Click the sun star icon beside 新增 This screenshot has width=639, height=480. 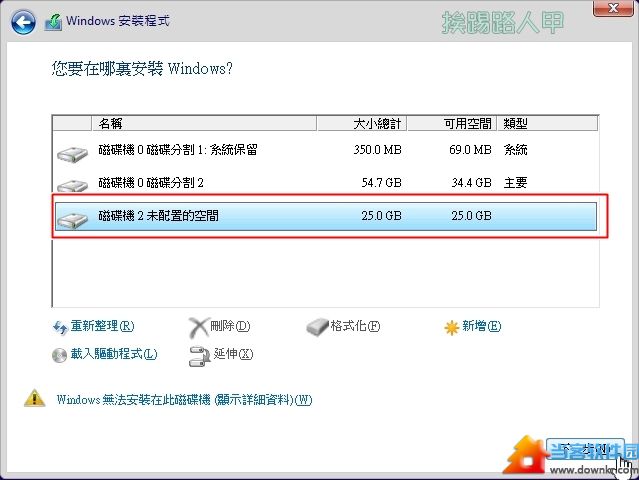click(x=452, y=328)
